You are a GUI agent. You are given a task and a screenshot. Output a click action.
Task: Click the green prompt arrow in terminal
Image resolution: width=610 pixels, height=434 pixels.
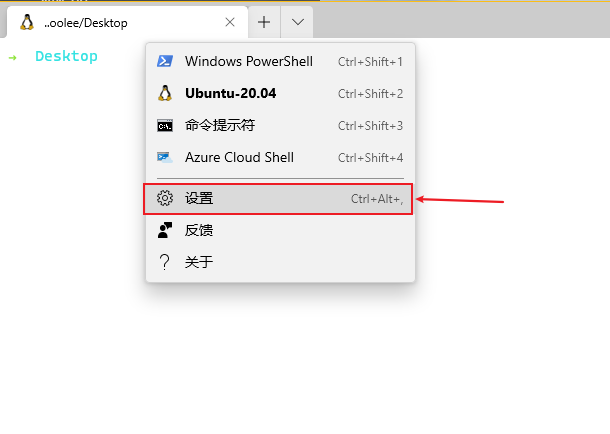12,58
